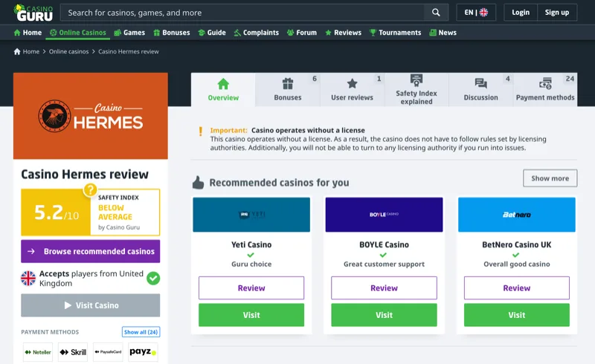Click the BetNero Casino UK title
The image size is (595, 364).
tap(517, 244)
